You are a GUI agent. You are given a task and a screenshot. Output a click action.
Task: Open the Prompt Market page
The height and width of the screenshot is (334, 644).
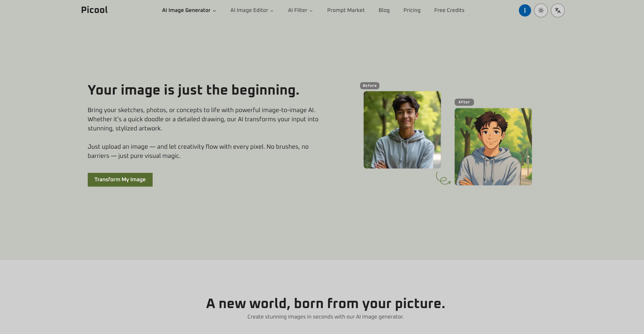346,10
